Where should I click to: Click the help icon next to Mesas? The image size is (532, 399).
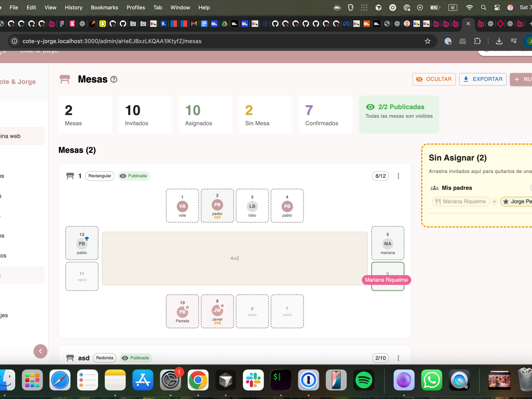click(114, 79)
